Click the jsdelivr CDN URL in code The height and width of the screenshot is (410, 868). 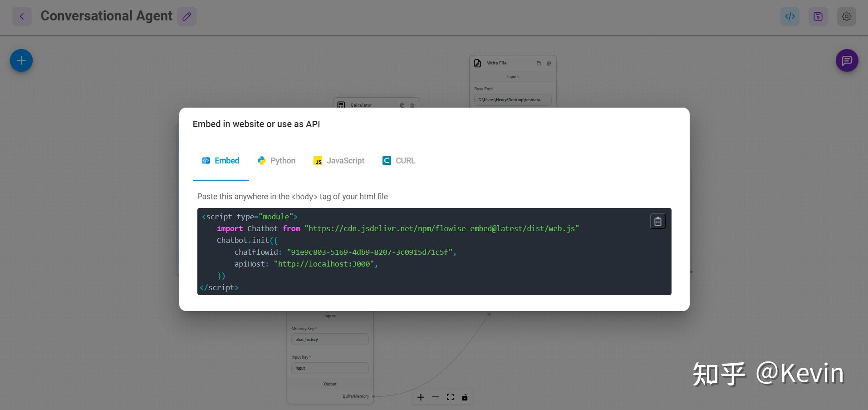tap(442, 228)
